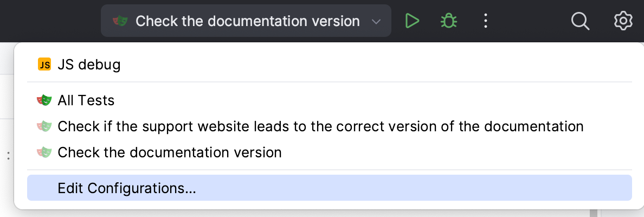Click the vertical dots handle at the left edge
The image size is (644, 217).
tap(8, 156)
